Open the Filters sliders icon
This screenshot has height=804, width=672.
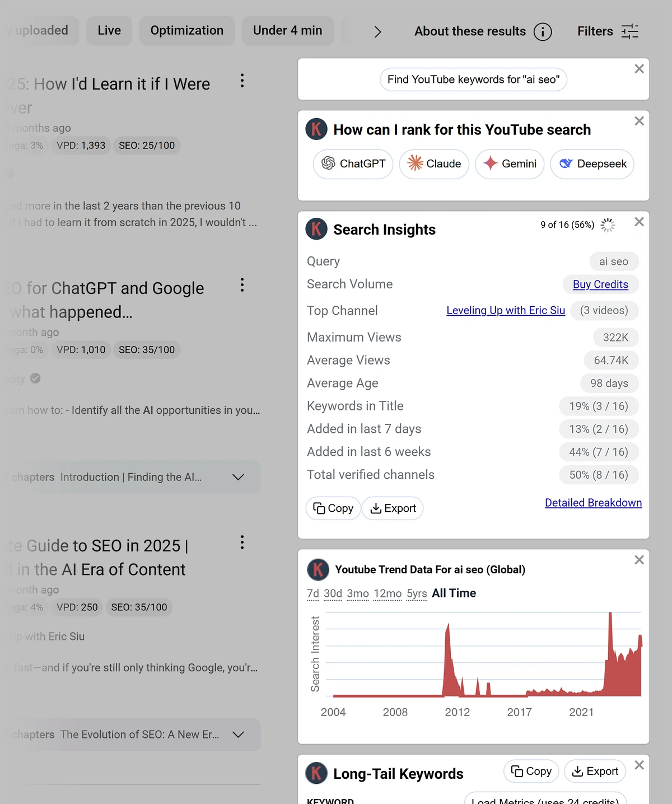pyautogui.click(x=630, y=31)
